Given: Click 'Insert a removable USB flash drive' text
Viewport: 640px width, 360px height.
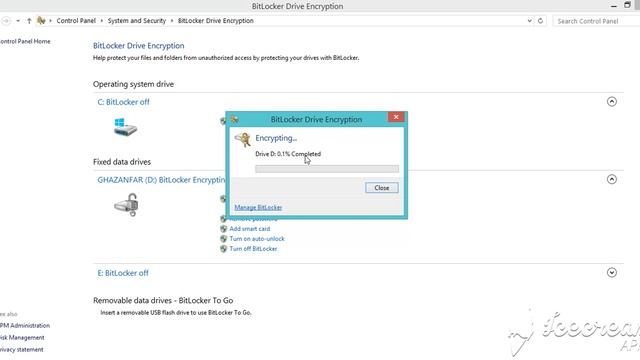Looking at the screenshot, I should pos(176,313).
